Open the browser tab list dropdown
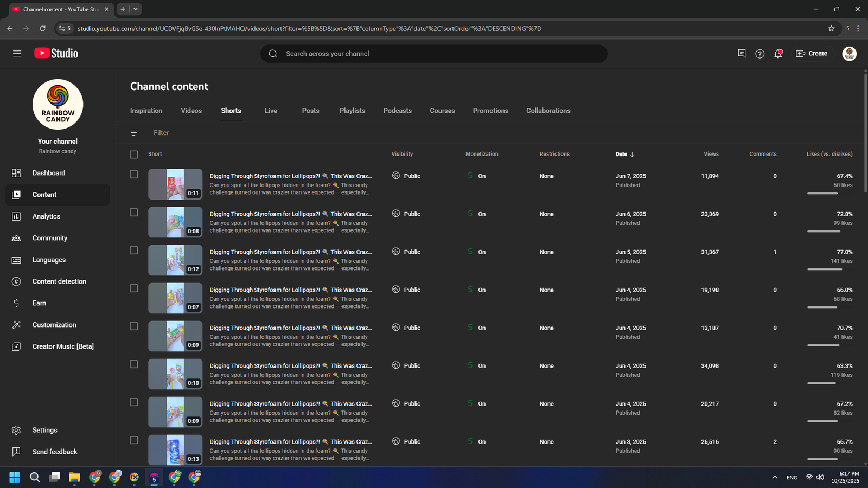The width and height of the screenshot is (868, 488). 136,9
